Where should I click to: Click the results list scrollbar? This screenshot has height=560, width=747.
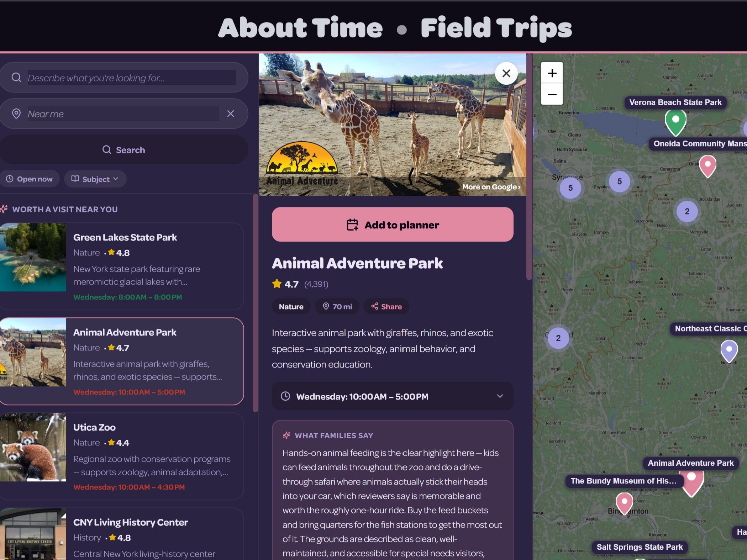click(255, 303)
